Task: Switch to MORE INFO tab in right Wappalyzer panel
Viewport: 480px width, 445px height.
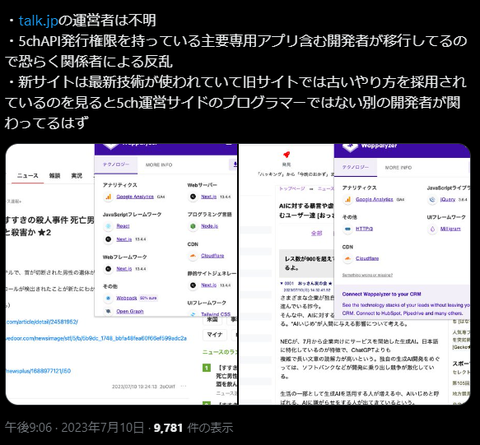Action: click(x=398, y=167)
